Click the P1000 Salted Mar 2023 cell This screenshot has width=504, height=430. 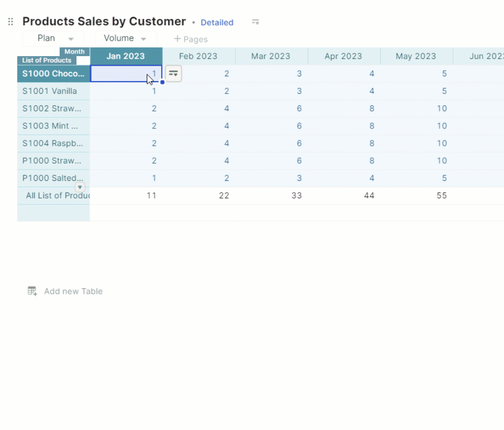click(x=271, y=178)
